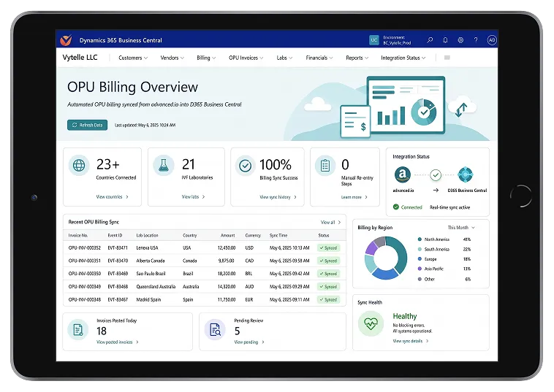Open notifications bell icon
The width and height of the screenshot is (554, 392).
445,40
